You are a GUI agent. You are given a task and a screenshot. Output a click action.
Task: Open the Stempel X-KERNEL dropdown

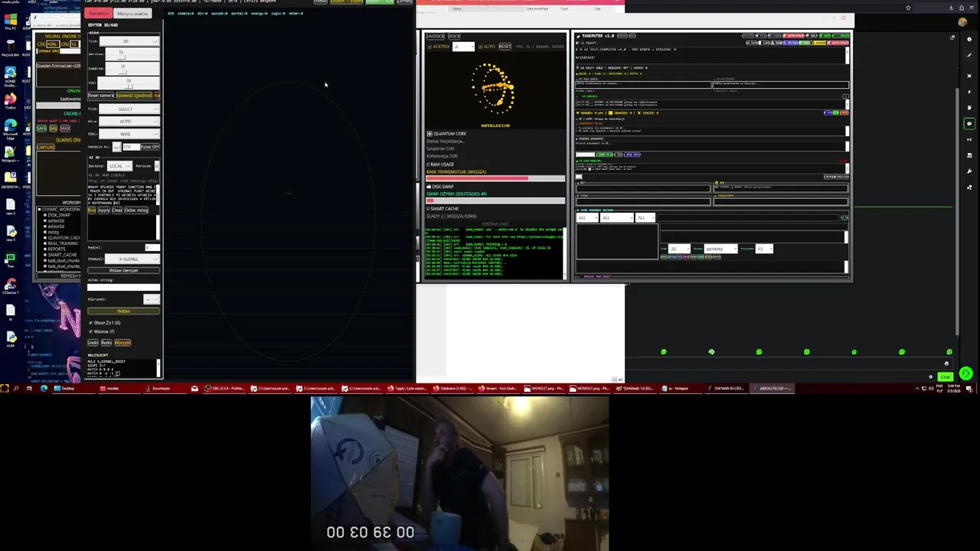point(132,259)
